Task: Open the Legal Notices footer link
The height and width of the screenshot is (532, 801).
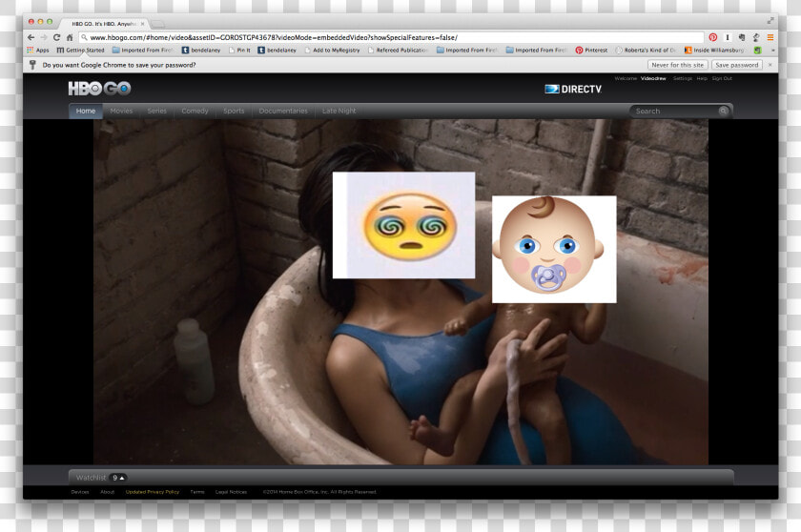Action: point(231,492)
